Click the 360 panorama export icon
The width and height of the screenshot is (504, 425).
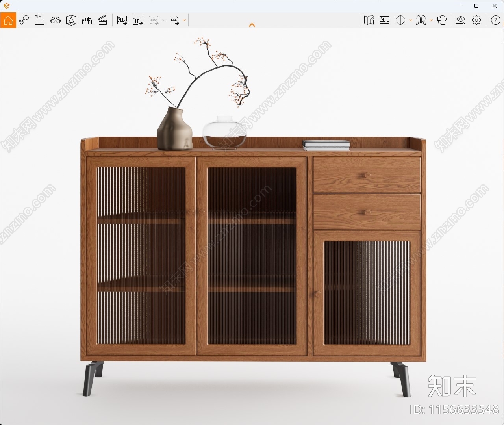pos(154,20)
